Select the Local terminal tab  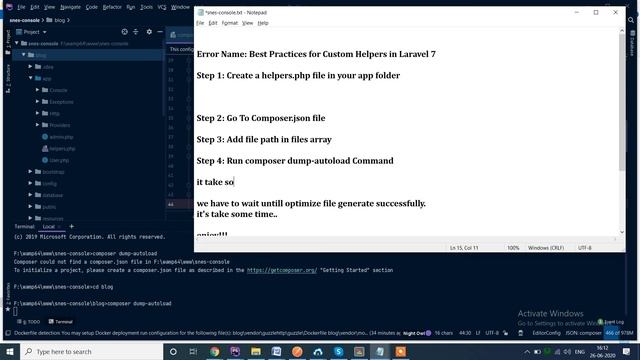pyautogui.click(x=49, y=227)
